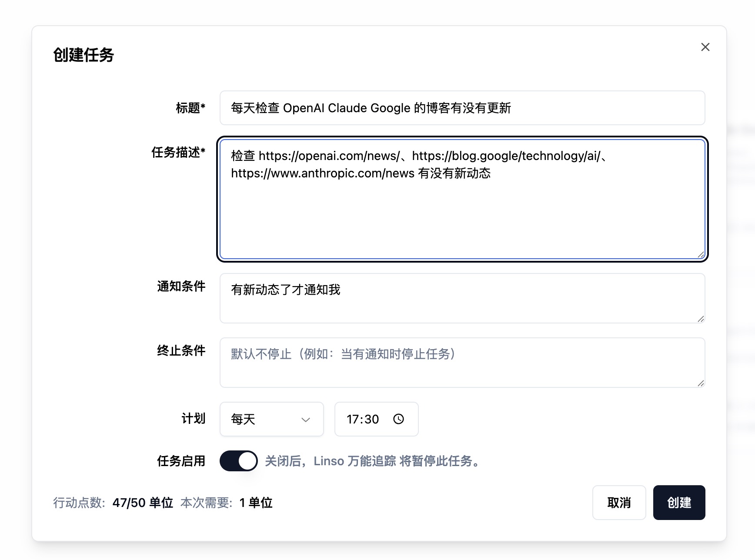Click the 行动点数 47/50 单位 text
The width and height of the screenshot is (755, 560).
point(113,503)
